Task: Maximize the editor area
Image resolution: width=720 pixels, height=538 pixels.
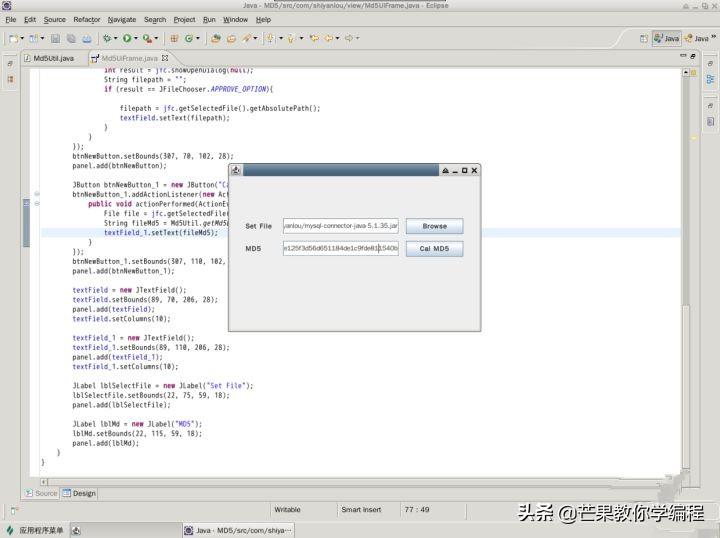Action: tap(693, 56)
